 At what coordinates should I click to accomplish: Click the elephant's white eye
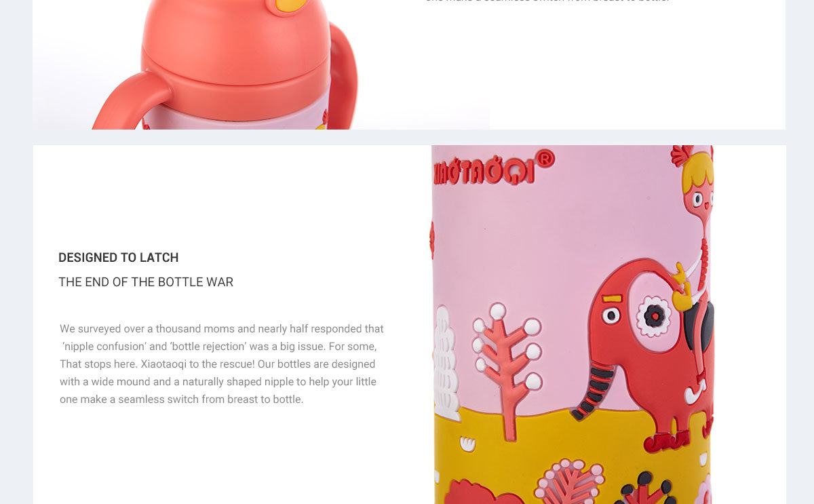point(611,315)
